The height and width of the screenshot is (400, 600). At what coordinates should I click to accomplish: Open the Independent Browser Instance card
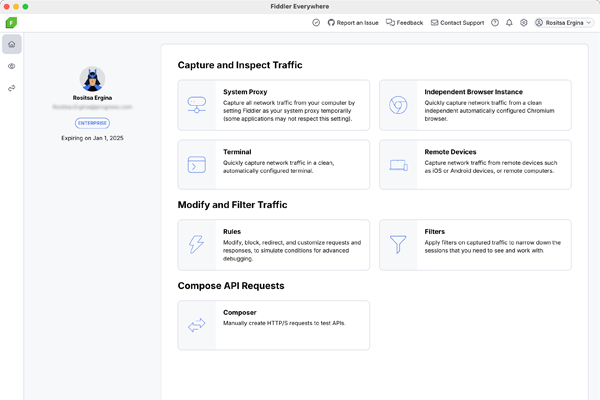point(475,105)
